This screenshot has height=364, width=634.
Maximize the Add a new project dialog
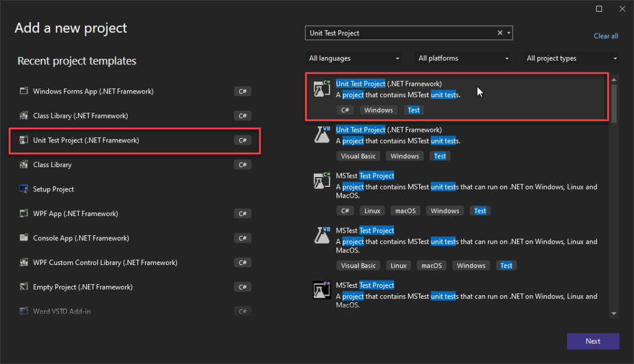point(599,9)
